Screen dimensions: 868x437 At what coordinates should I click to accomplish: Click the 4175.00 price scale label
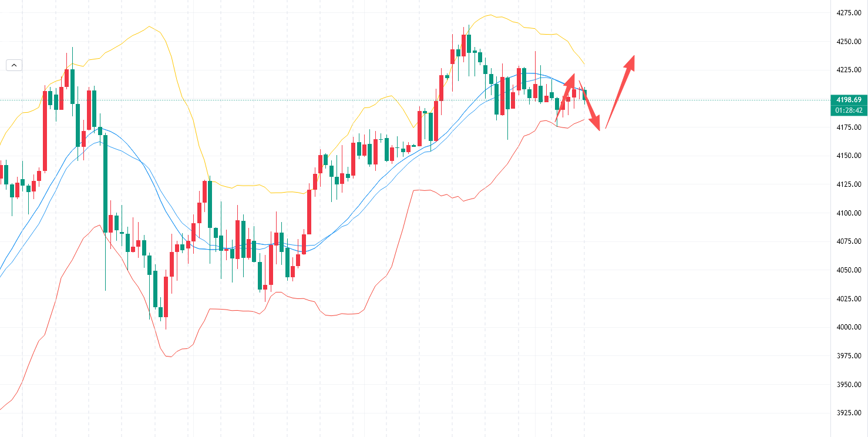(x=848, y=127)
